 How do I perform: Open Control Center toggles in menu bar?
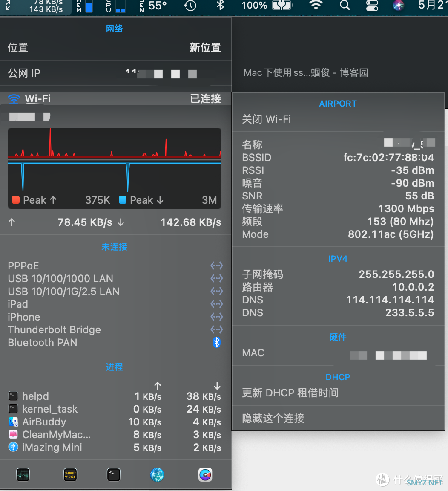tap(372, 6)
